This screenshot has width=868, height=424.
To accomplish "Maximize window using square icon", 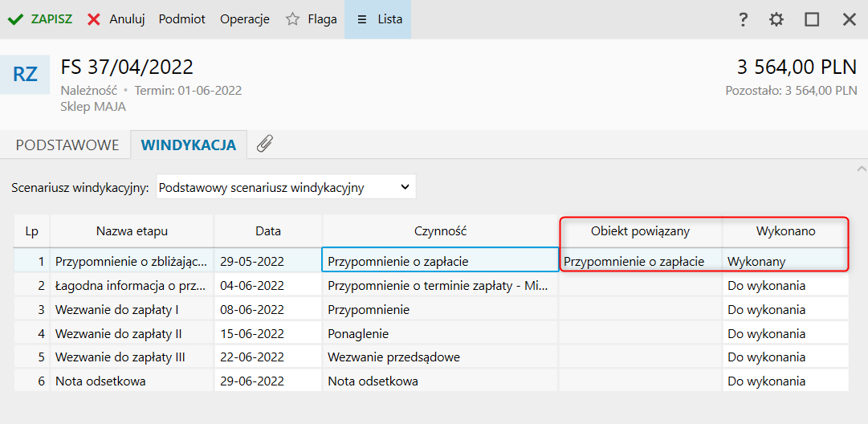I will point(812,19).
